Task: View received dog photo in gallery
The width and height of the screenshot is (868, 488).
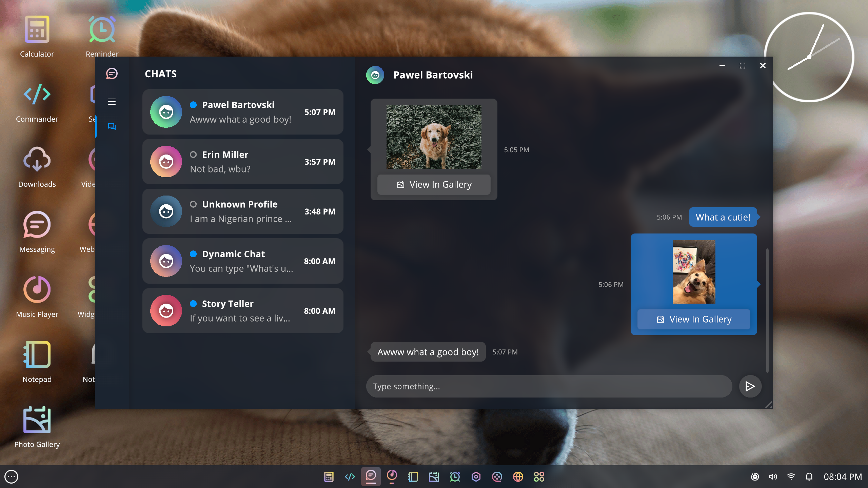Action: pos(434,185)
